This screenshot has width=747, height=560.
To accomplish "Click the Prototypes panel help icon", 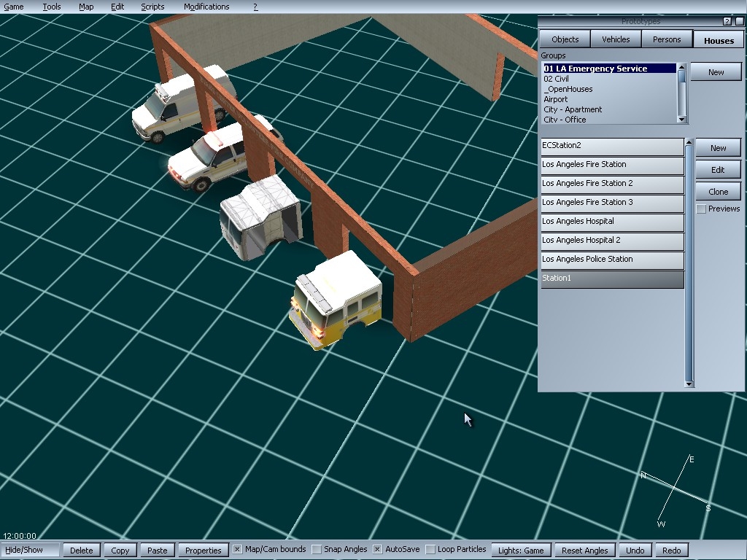I will (x=727, y=21).
